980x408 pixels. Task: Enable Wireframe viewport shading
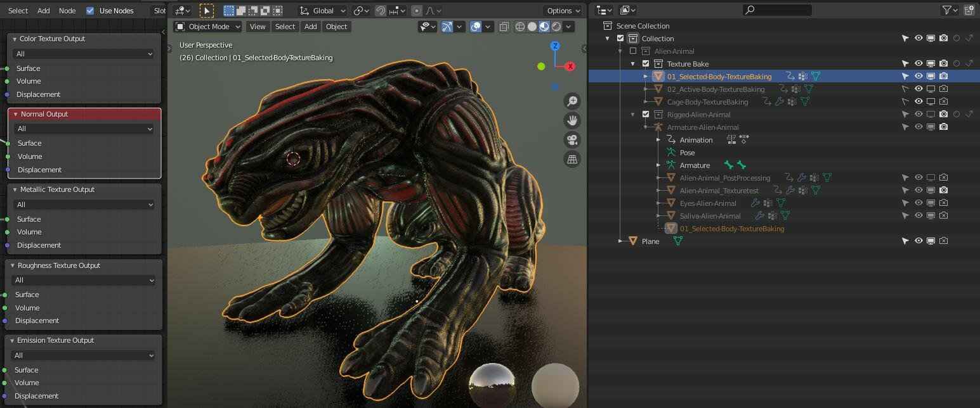point(520,27)
